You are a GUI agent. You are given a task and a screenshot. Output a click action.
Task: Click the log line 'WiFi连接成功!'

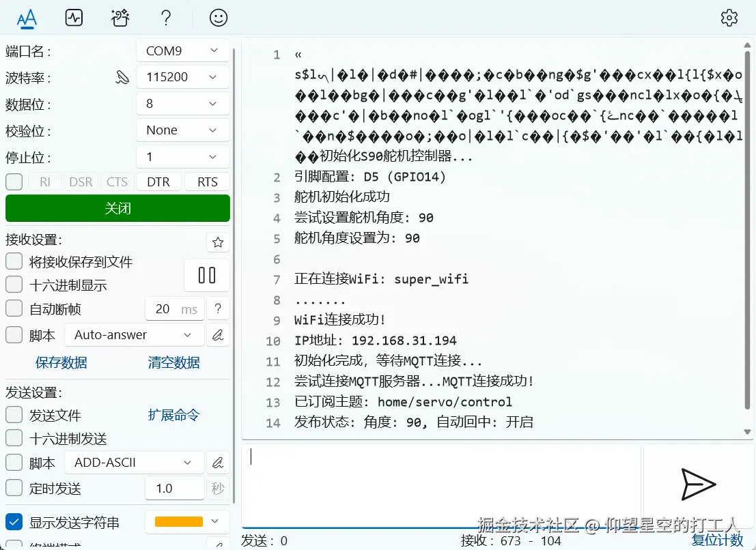coord(340,320)
